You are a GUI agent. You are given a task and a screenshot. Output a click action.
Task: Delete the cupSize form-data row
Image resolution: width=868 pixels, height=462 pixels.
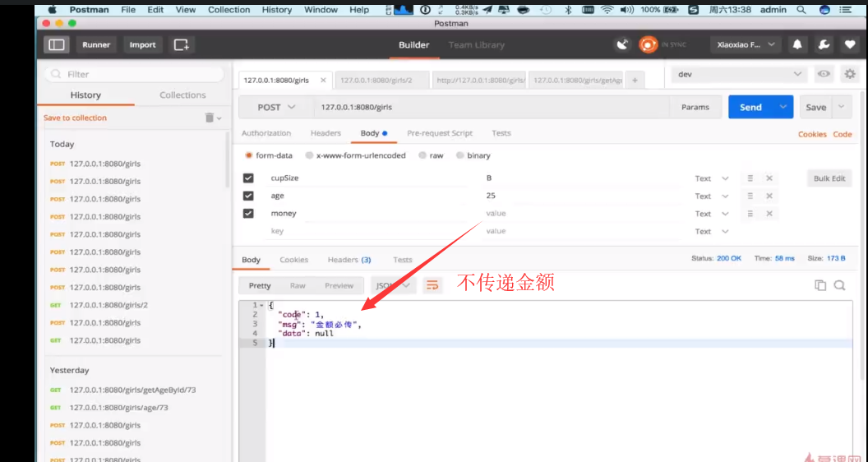769,178
